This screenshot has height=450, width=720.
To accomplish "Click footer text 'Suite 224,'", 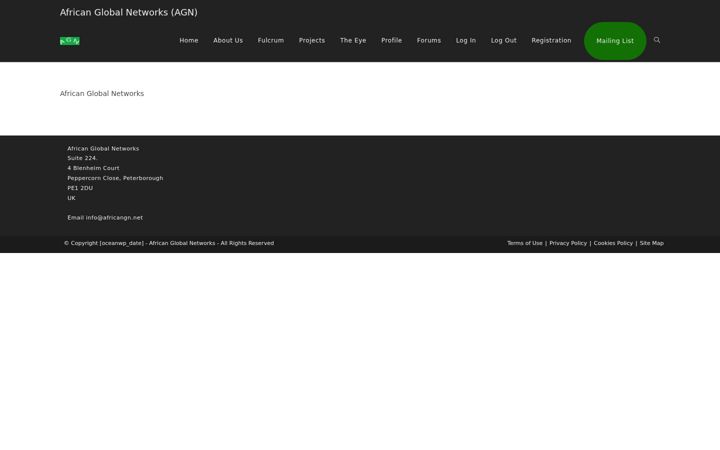I will coord(82,158).
